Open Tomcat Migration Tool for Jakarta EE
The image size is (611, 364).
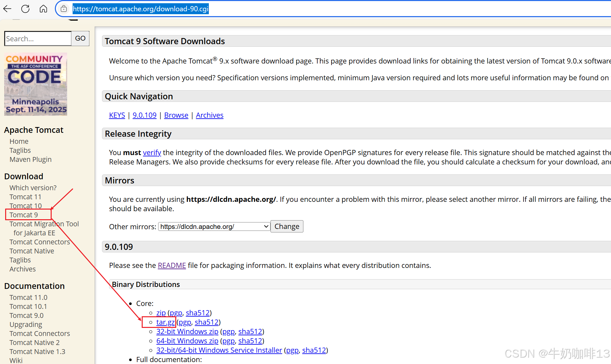point(44,228)
